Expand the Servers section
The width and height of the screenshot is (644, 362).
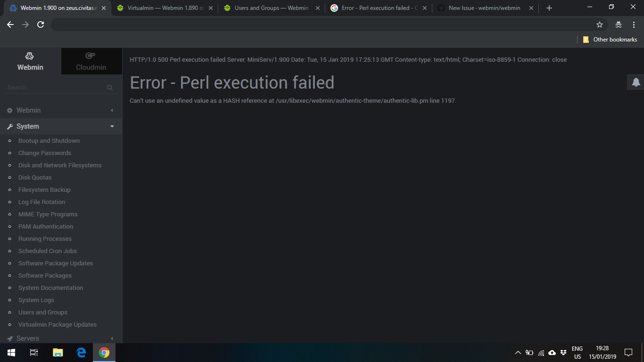point(112,338)
